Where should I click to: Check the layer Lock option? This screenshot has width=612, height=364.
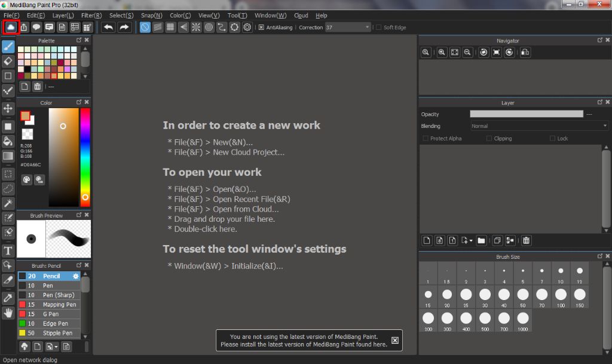[x=552, y=138]
